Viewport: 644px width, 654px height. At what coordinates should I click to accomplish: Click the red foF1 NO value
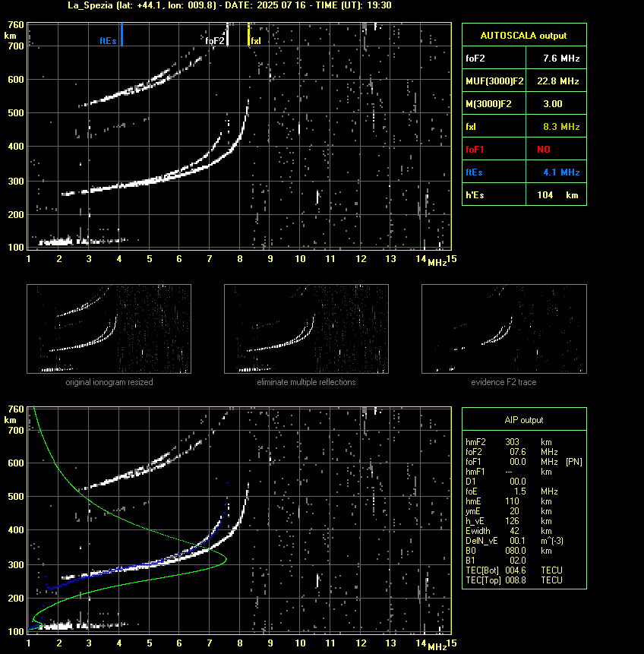tap(544, 150)
